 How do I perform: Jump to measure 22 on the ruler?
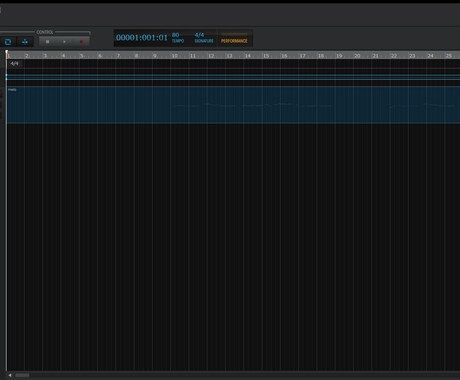click(394, 56)
